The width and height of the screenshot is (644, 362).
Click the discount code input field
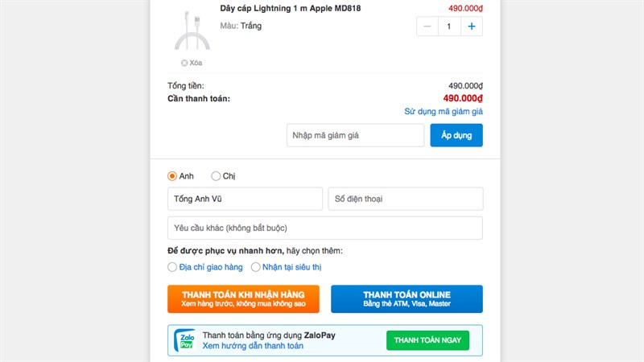coord(355,135)
